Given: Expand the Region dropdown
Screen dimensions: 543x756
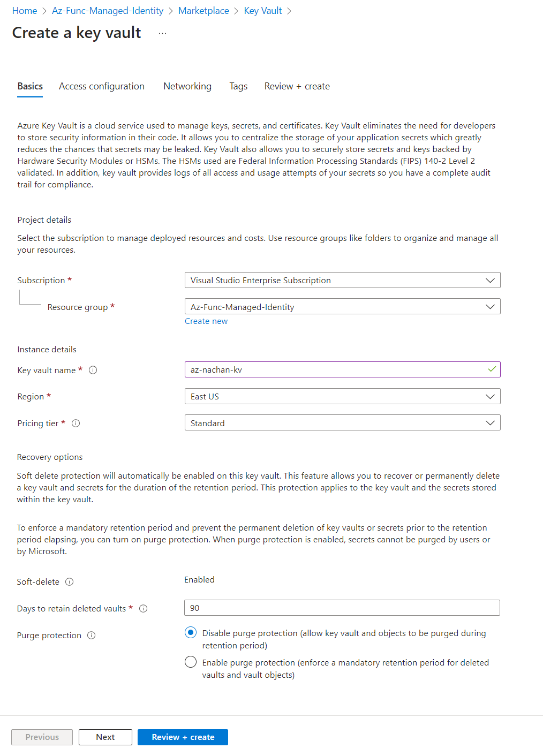Looking at the screenshot, I should [342, 397].
